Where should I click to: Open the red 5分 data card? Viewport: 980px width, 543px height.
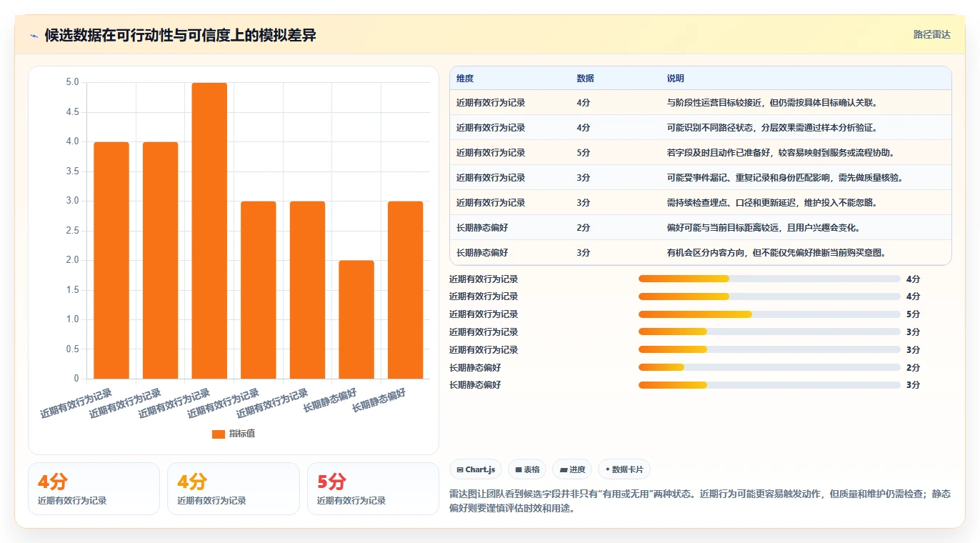pyautogui.click(x=373, y=489)
